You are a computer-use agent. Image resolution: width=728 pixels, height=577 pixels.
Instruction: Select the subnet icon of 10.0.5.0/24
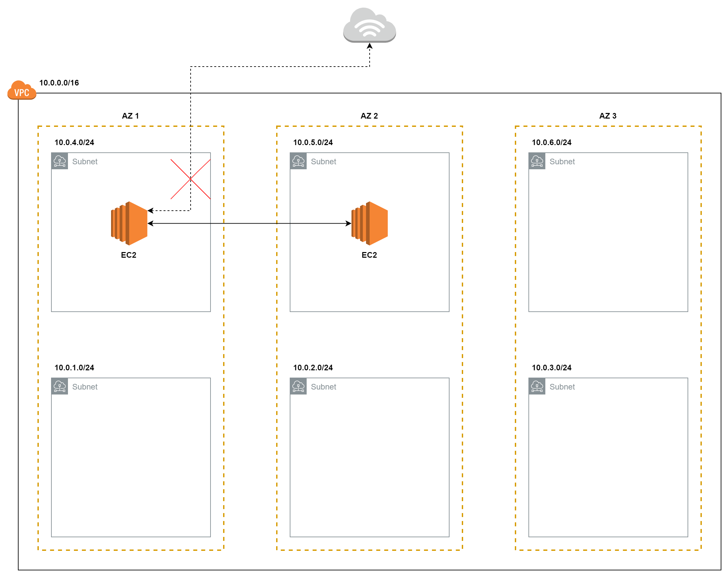tap(298, 161)
